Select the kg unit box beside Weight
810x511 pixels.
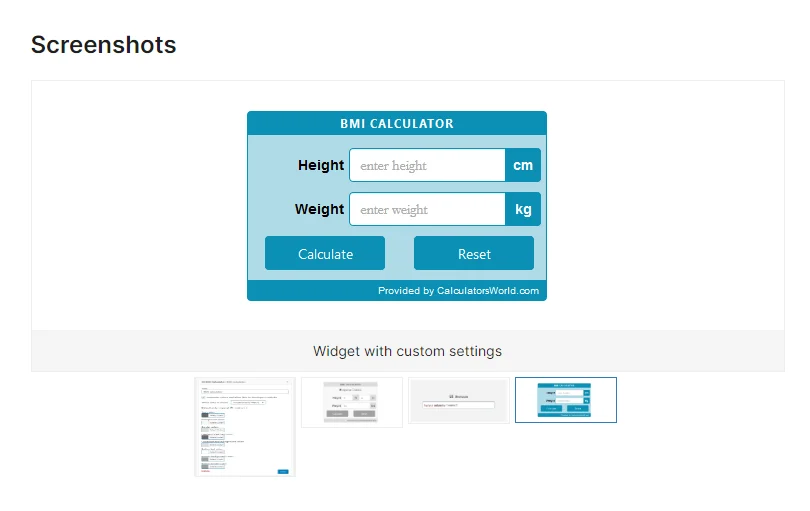click(523, 209)
